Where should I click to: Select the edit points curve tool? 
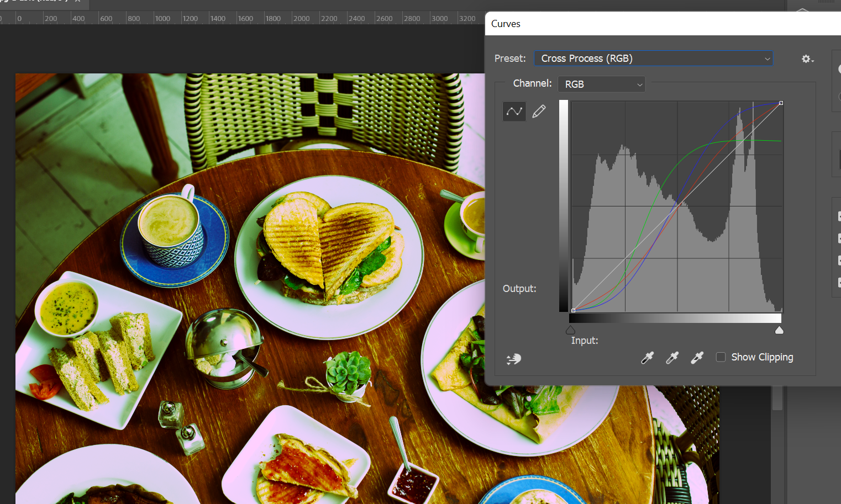coord(514,112)
